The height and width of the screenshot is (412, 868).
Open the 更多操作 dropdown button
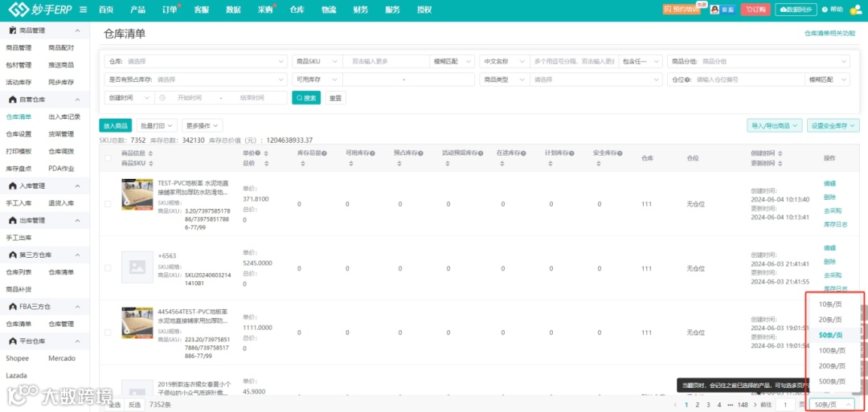coord(202,125)
